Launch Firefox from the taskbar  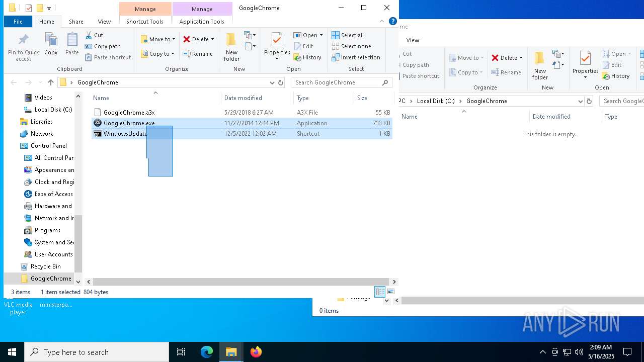[x=256, y=352]
